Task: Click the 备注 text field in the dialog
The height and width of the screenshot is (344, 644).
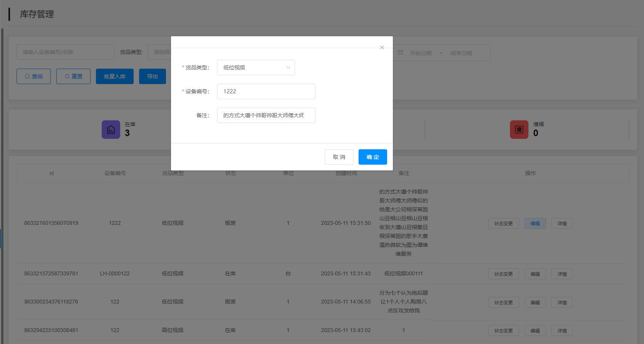Action: [266, 115]
